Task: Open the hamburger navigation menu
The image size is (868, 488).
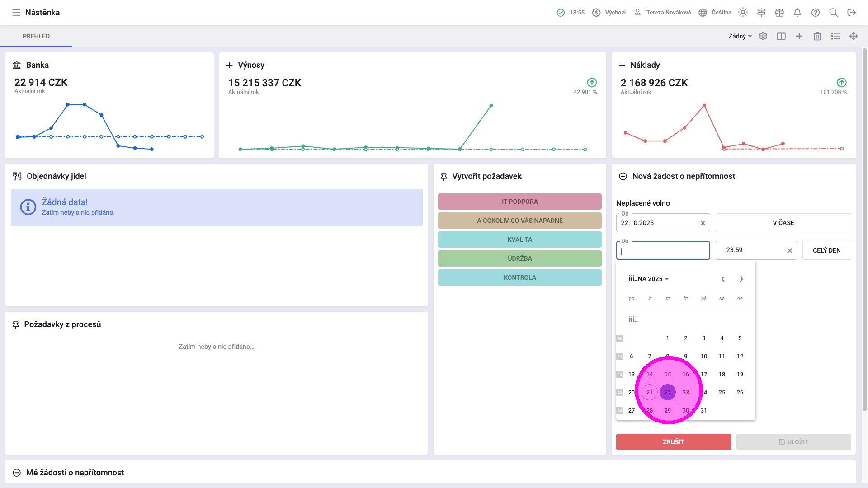Action: (16, 13)
